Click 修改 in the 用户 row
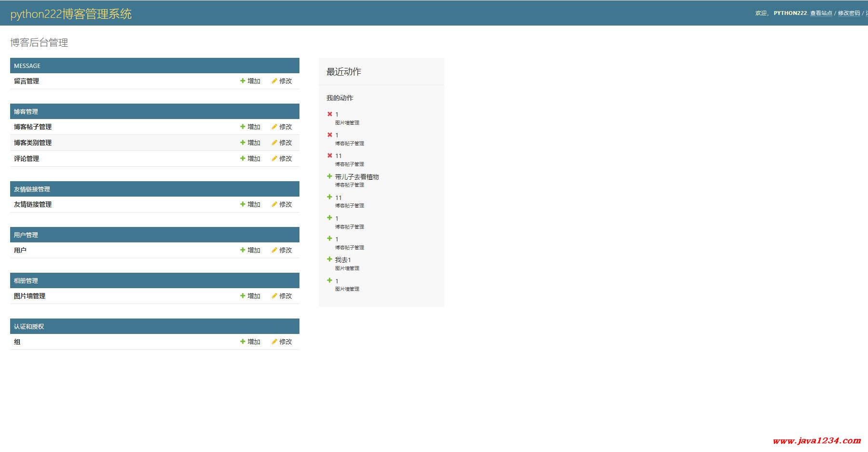 click(282, 250)
